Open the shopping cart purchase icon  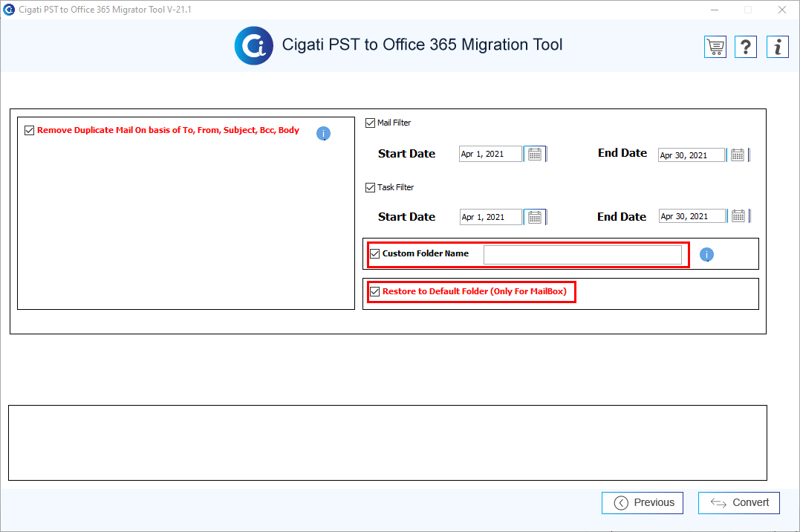pyautogui.click(x=715, y=47)
